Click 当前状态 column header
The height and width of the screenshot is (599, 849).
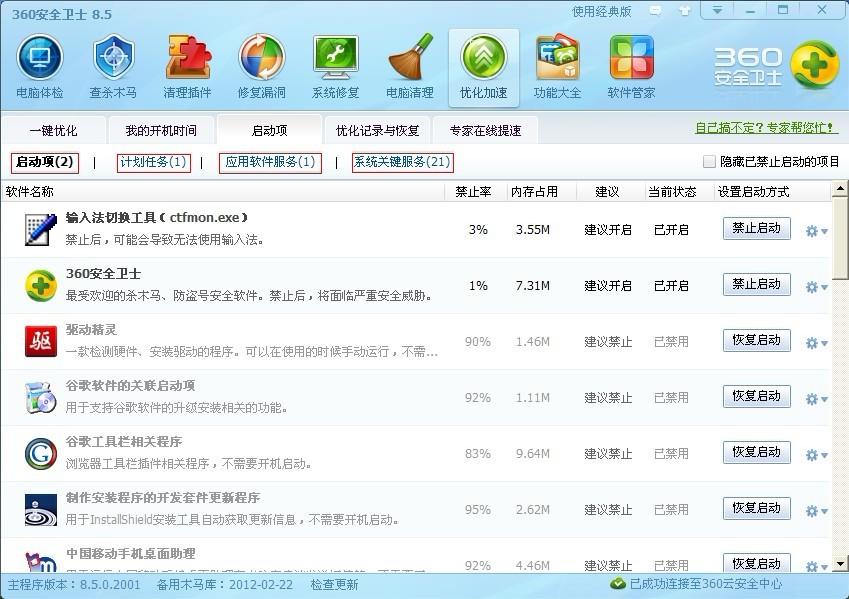pos(672,192)
